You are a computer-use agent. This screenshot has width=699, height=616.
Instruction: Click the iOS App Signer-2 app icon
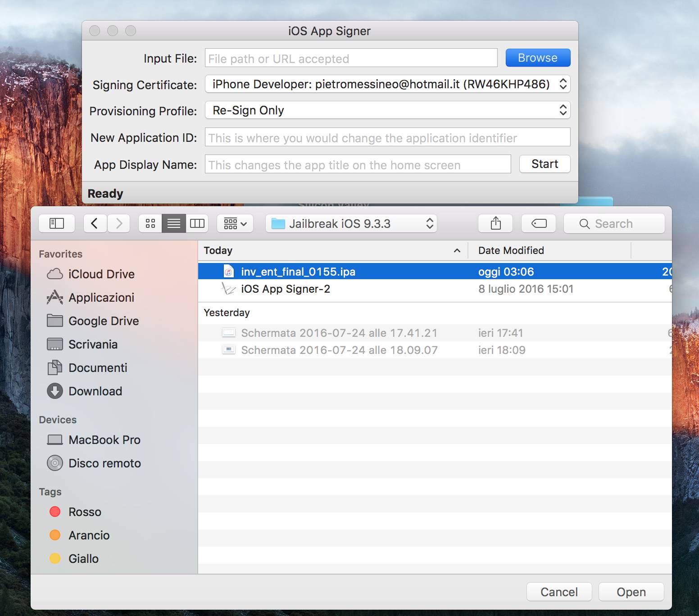[x=229, y=289]
